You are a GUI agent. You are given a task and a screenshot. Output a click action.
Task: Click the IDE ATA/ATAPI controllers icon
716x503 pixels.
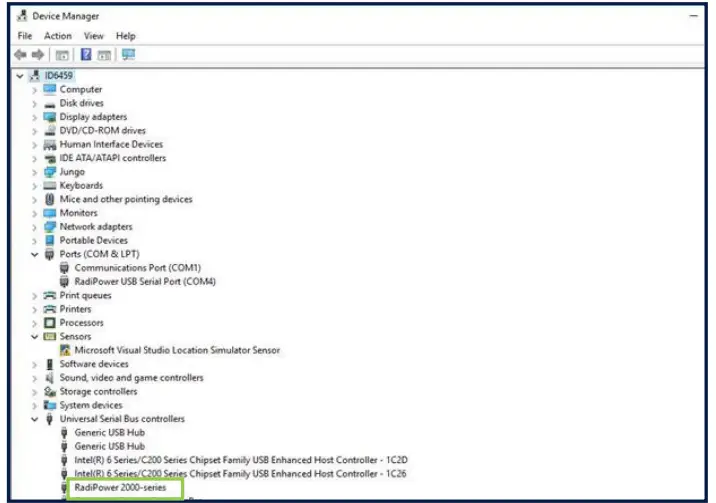click(49, 158)
